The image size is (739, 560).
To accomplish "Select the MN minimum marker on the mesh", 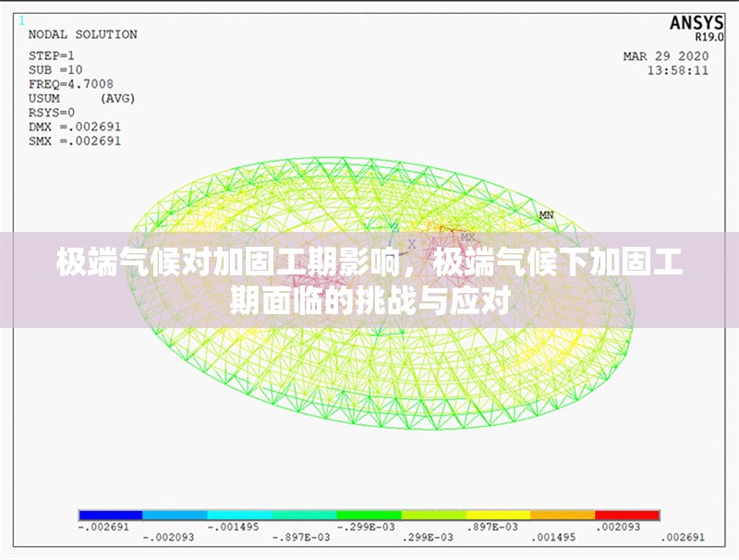I will pyautogui.click(x=546, y=213).
